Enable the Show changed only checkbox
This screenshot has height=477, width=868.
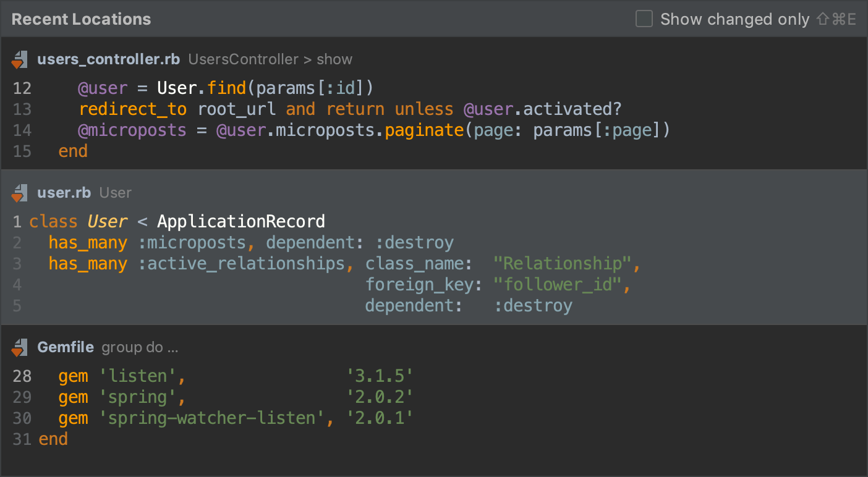644,19
